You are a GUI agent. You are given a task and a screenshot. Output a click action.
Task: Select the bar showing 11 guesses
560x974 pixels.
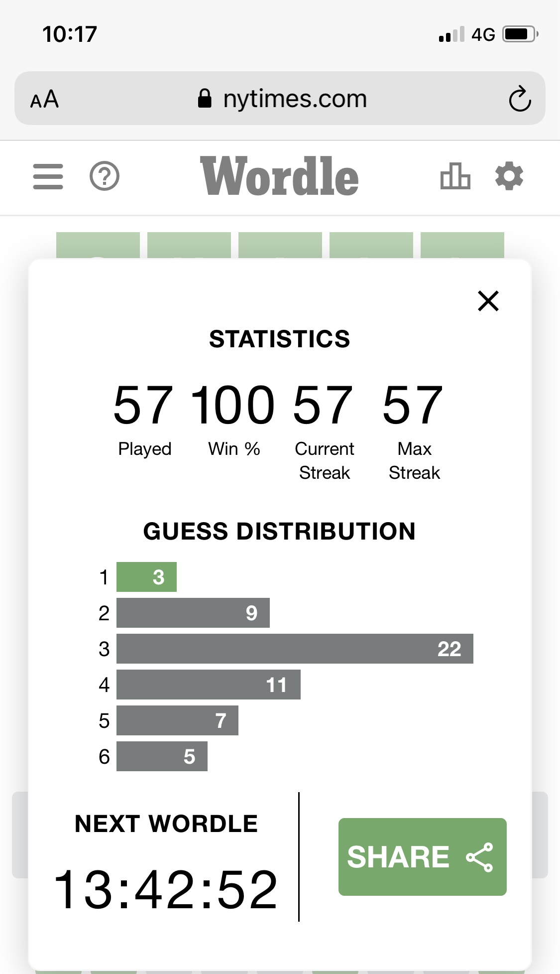tap(209, 685)
